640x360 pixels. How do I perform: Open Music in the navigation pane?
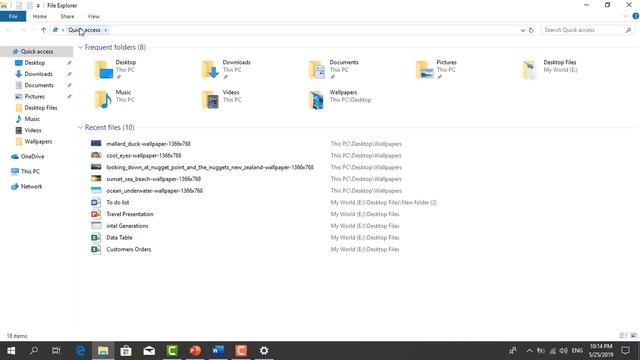tap(32, 119)
